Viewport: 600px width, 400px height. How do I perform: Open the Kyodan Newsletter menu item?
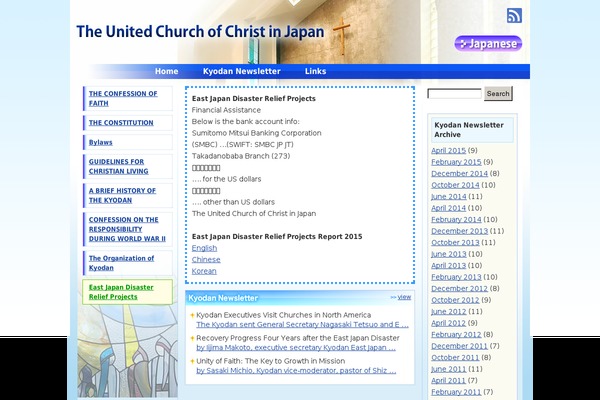pos(241,71)
